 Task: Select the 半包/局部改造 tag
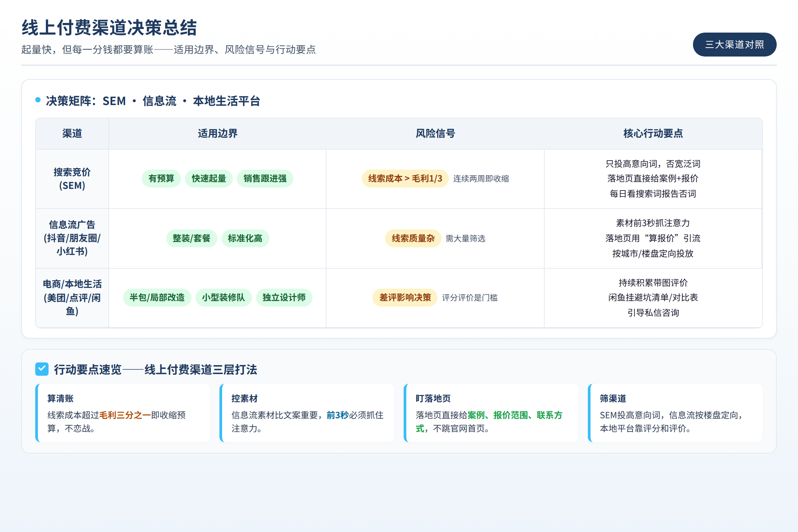coord(157,298)
